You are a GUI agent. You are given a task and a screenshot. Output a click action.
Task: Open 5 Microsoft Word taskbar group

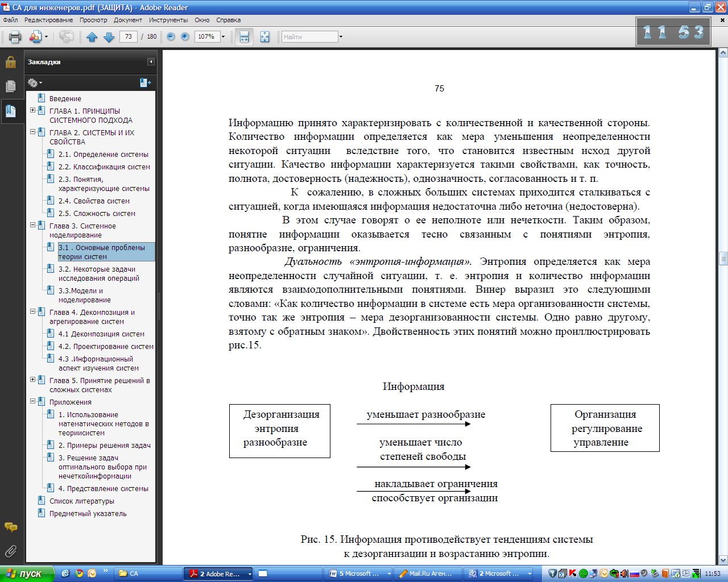(359, 574)
